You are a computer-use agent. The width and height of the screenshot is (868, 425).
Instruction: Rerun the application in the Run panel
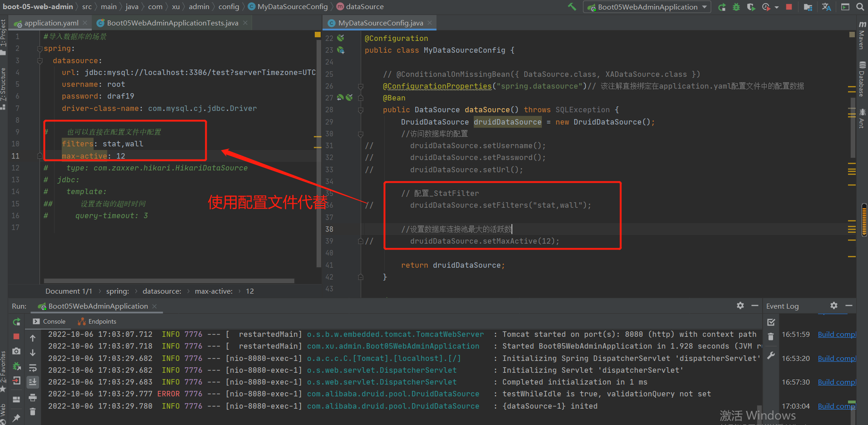(16, 322)
